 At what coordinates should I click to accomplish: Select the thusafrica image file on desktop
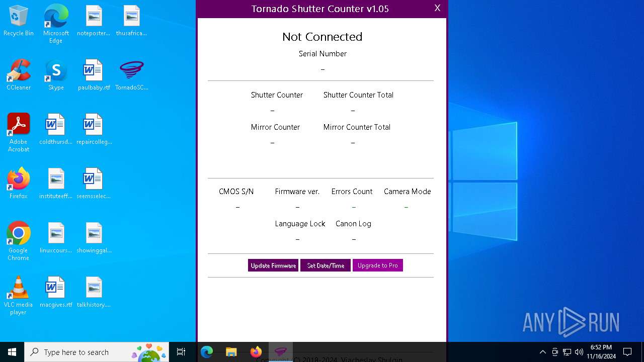tap(131, 21)
